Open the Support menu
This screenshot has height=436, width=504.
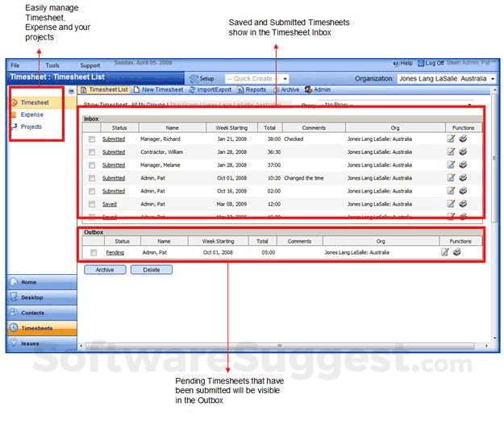(90, 65)
